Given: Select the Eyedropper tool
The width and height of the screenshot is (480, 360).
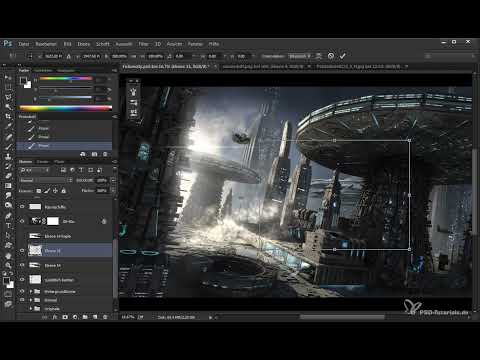Looking at the screenshot, I should (8, 126).
